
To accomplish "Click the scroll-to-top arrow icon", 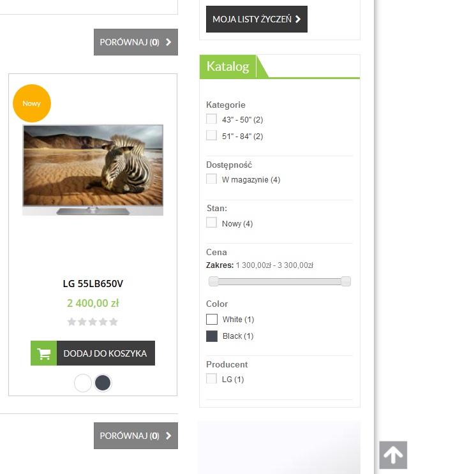I will tap(393, 455).
